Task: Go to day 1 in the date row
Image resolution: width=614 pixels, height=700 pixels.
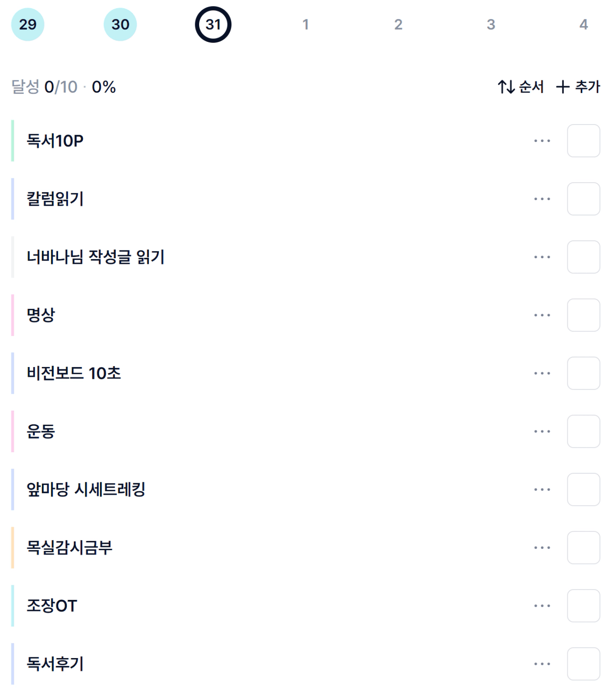Action: click(x=306, y=24)
